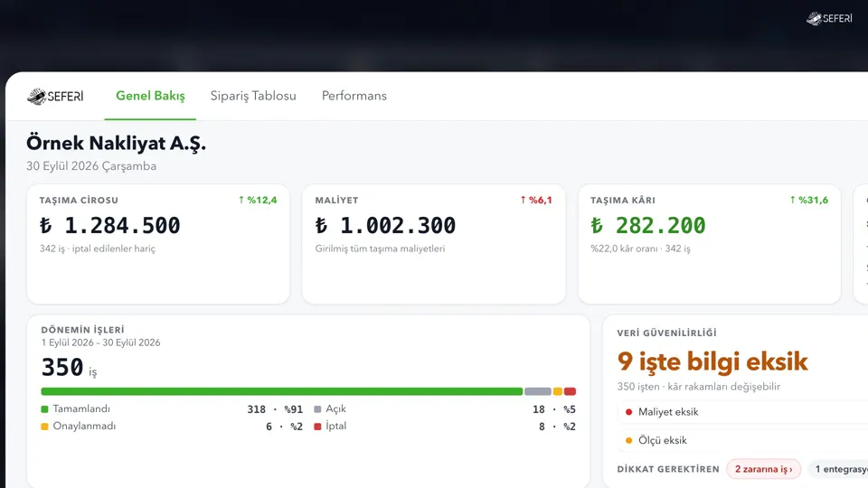The width and height of the screenshot is (868, 488).
Task: Click the Taşıma Kârı value ₺ 282.200
Action: (x=648, y=225)
